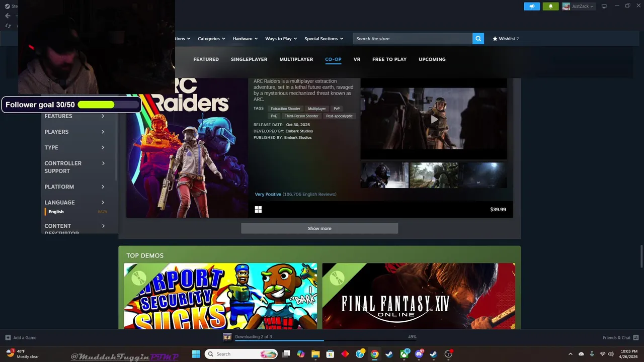Open Discord from the taskbar

[419, 354]
